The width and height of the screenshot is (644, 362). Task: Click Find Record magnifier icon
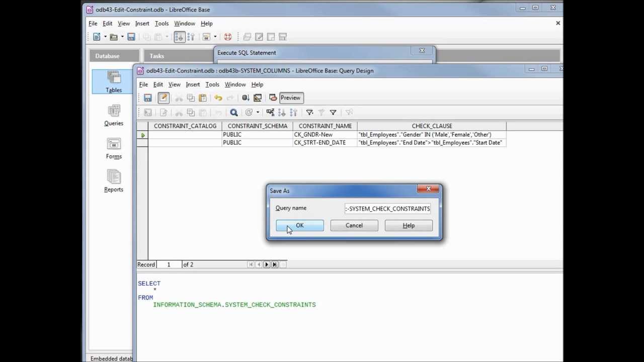point(233,113)
